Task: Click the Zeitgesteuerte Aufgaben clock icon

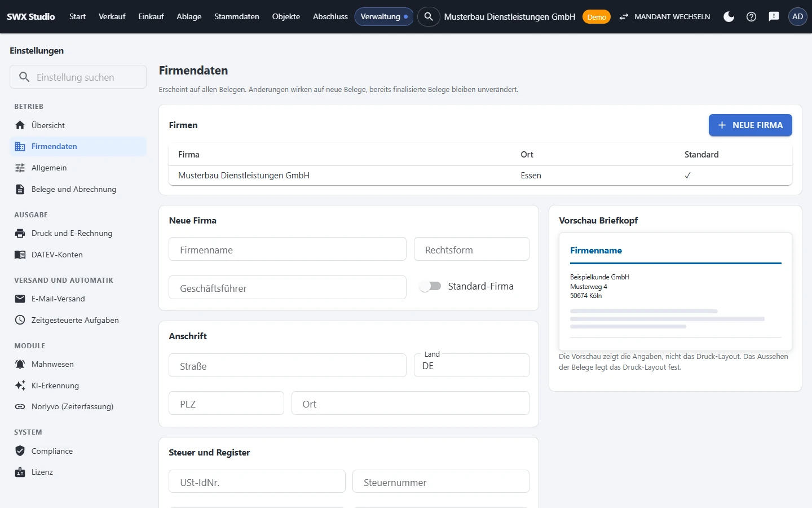Action: [20, 320]
